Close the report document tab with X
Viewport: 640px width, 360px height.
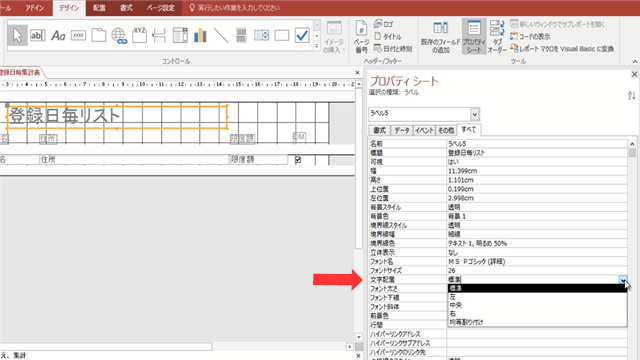[x=357, y=73]
